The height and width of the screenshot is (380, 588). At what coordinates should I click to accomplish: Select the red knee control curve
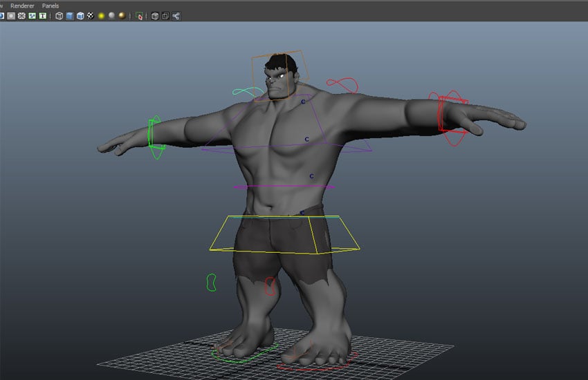(x=270, y=287)
